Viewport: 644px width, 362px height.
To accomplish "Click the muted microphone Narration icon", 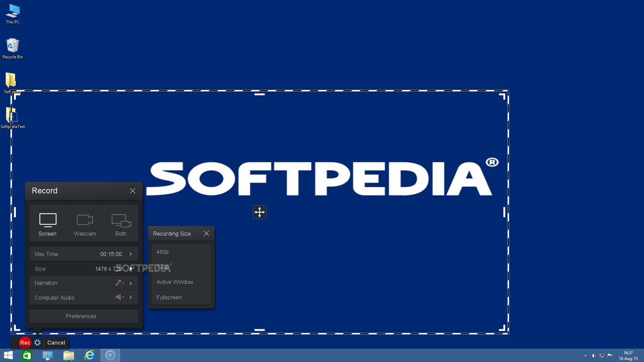I will [119, 283].
